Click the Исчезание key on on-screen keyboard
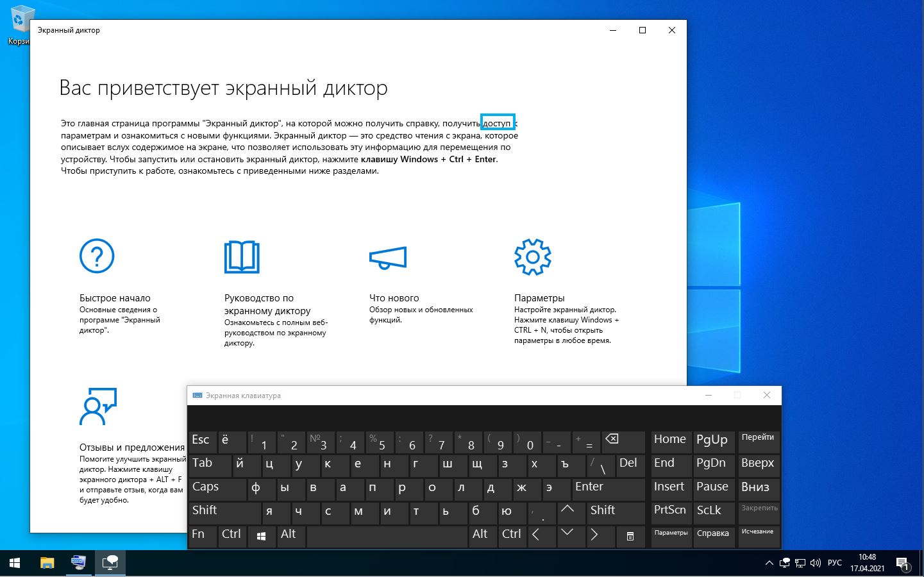924x577 pixels. (759, 536)
